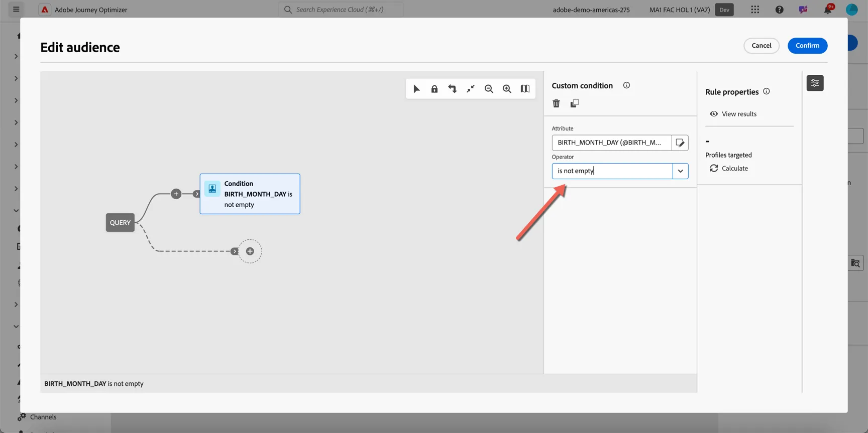Open notifications bell
The width and height of the screenshot is (868, 433).
(827, 10)
